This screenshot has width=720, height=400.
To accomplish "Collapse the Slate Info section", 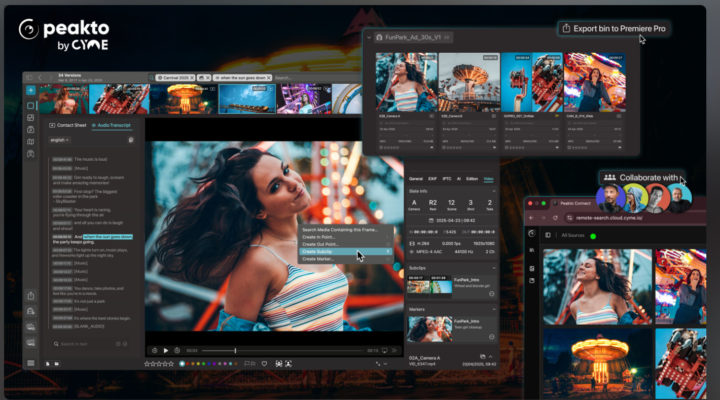I will [x=494, y=191].
